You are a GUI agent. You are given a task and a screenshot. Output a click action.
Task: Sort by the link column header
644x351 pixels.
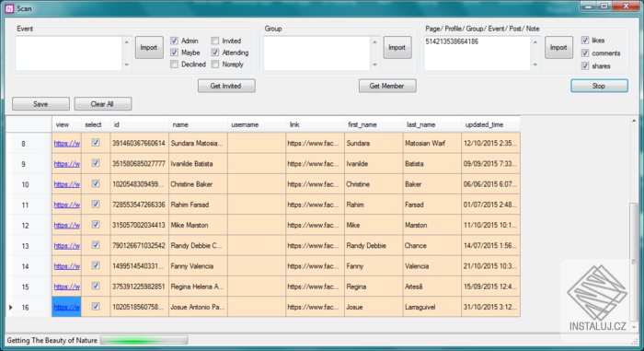point(315,124)
